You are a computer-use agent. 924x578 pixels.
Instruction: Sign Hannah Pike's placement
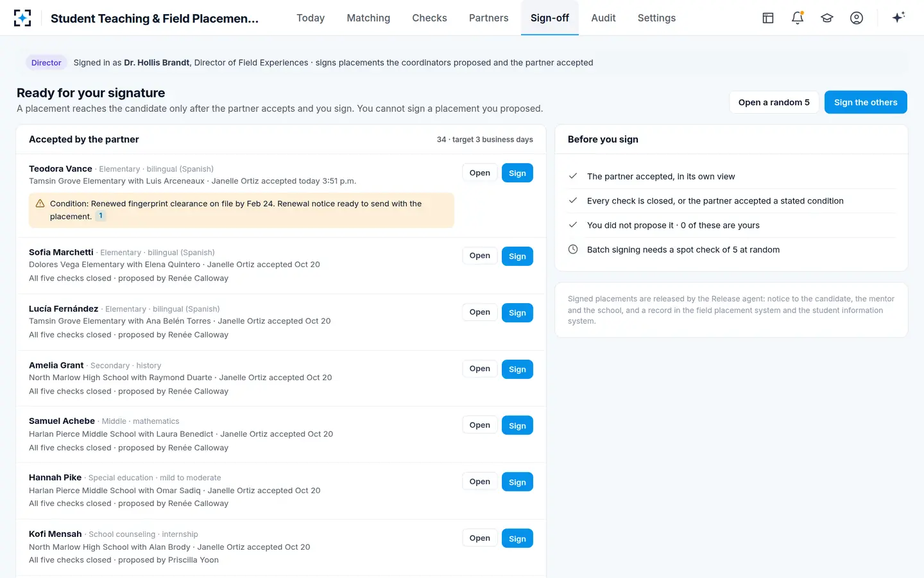click(517, 482)
